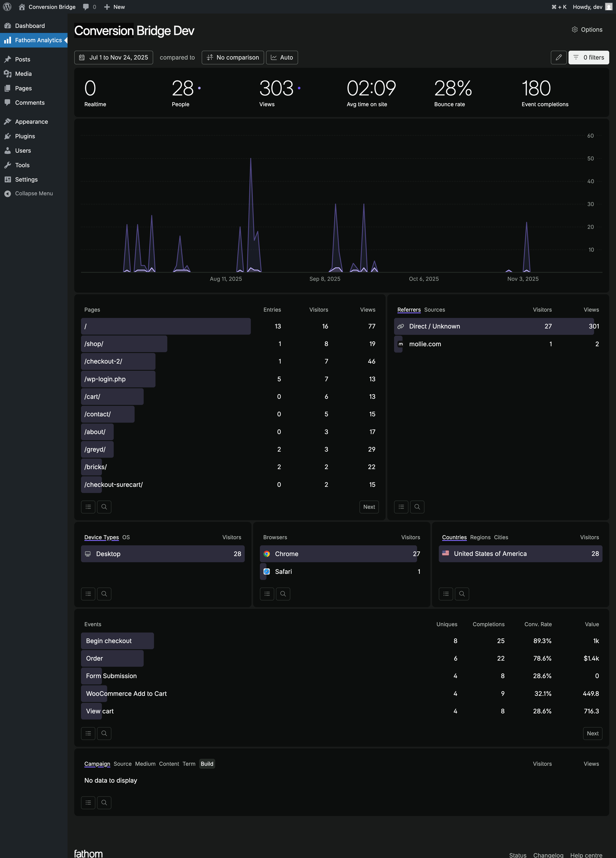Click search icon under Pages panel
Screen dimensions: 616x858
(104, 507)
